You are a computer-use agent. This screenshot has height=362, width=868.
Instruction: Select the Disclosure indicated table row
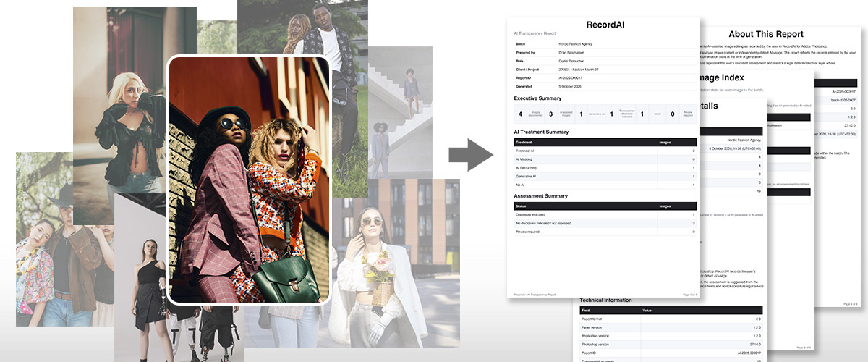click(x=605, y=215)
